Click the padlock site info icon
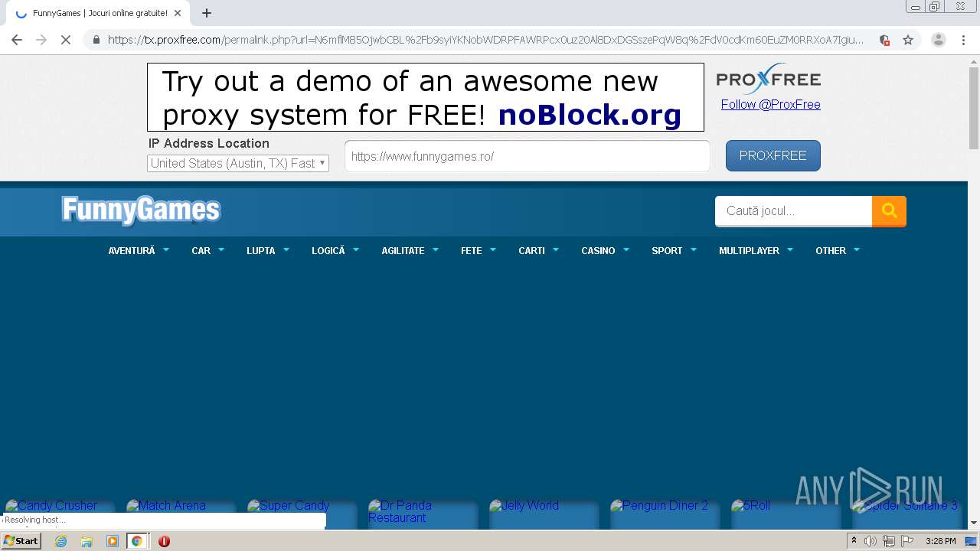The width and height of the screenshot is (980, 551). pyautogui.click(x=96, y=40)
